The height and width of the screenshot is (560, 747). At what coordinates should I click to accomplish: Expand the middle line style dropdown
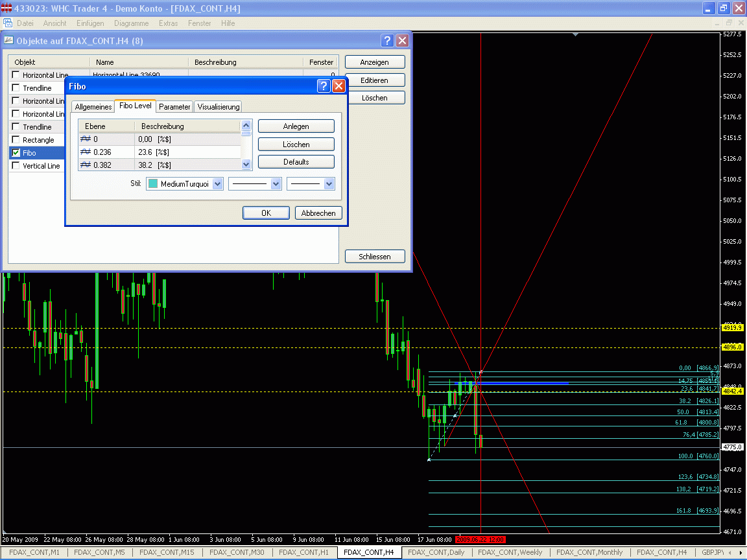pyautogui.click(x=276, y=184)
